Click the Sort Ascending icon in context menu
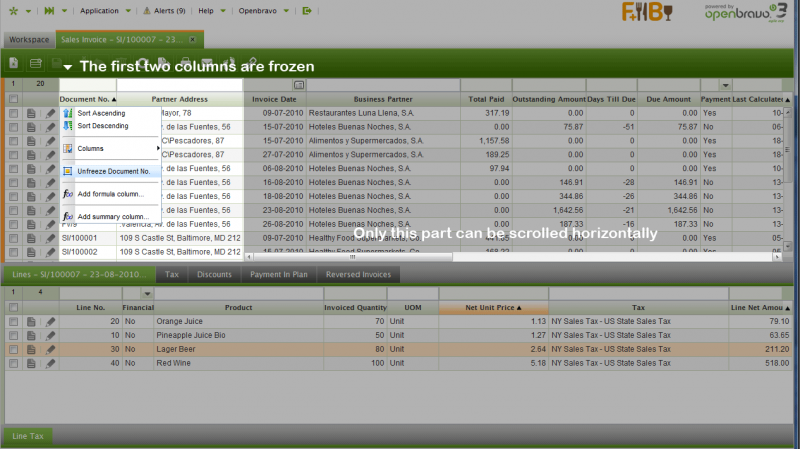The width and height of the screenshot is (800, 449). pyautogui.click(x=68, y=113)
